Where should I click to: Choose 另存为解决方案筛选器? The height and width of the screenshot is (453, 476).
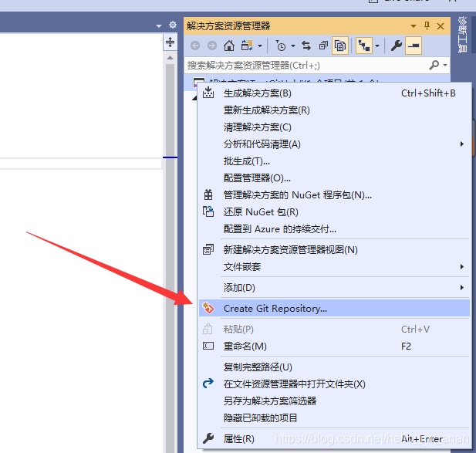[334, 401]
